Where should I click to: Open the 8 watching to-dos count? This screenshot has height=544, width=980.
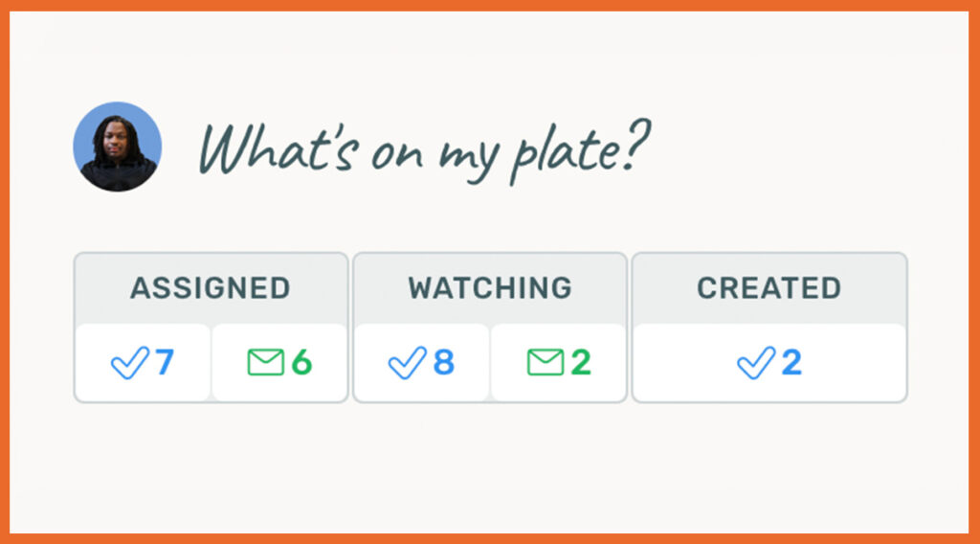click(x=443, y=363)
